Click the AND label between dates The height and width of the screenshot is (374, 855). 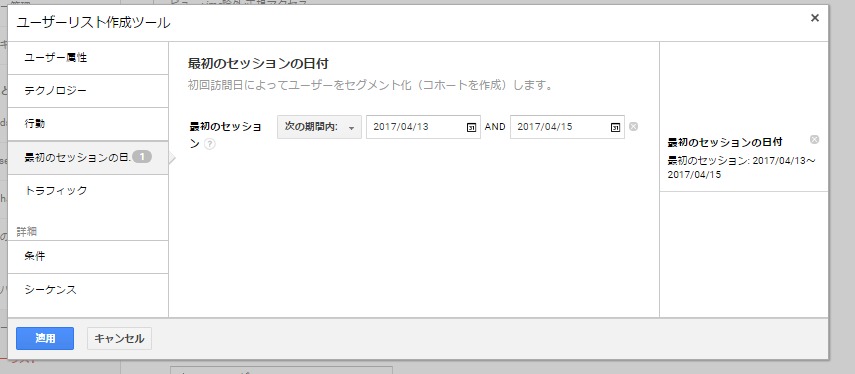point(495,127)
